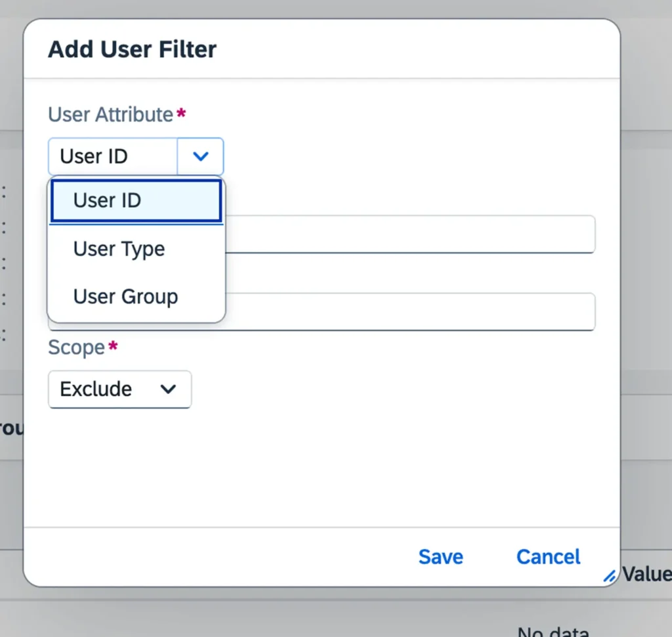Click the Value column header behind the dialog

tap(646, 575)
